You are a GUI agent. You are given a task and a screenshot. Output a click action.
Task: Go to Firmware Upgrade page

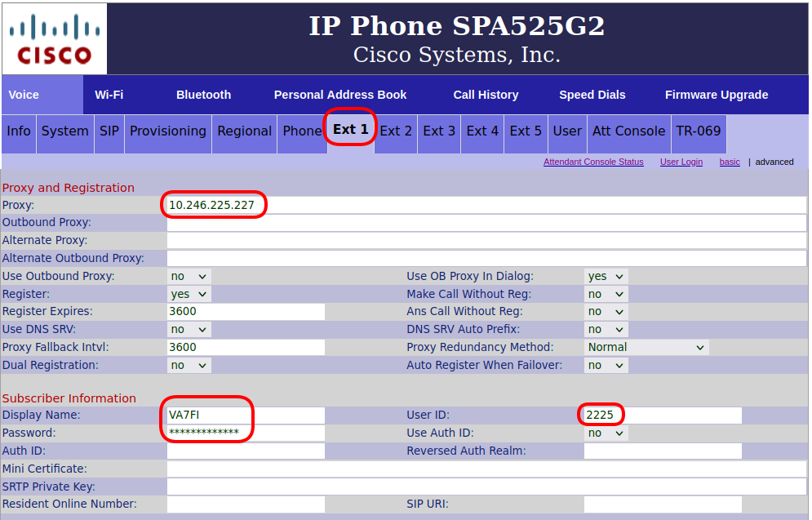click(716, 95)
